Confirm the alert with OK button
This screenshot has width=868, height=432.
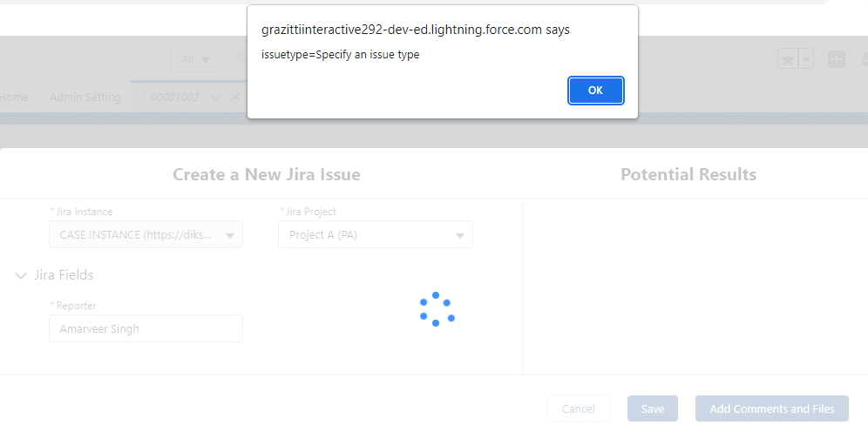(595, 91)
